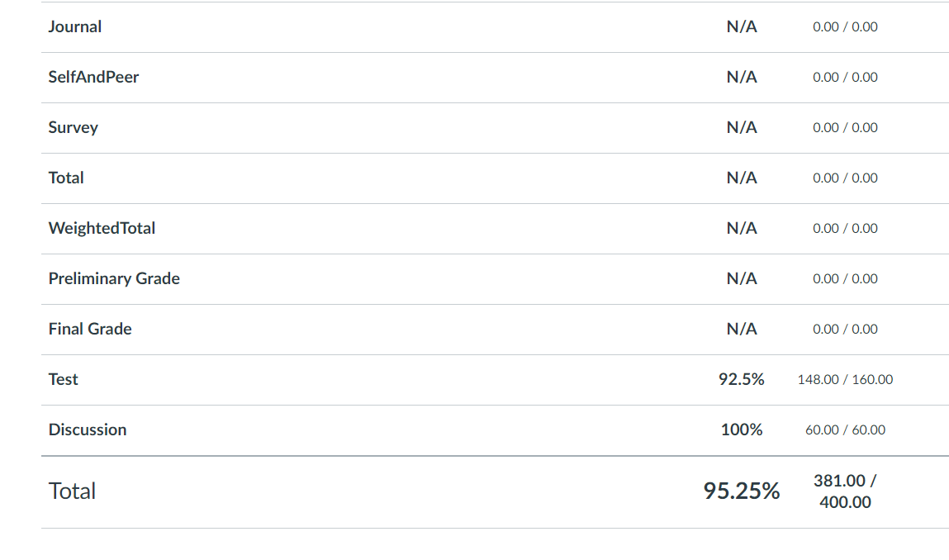Select the 100% Discussion percentage
The width and height of the screenshot is (949, 560).
point(741,430)
